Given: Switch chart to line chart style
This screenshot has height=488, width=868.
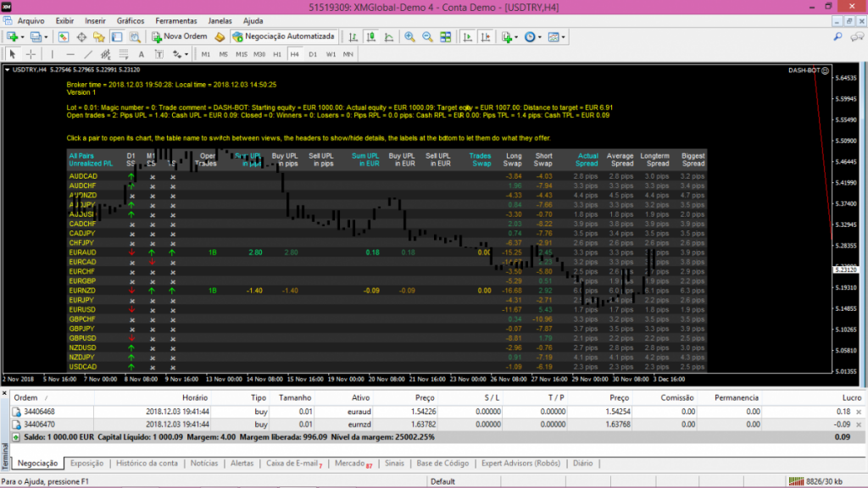Looking at the screenshot, I should [x=389, y=36].
